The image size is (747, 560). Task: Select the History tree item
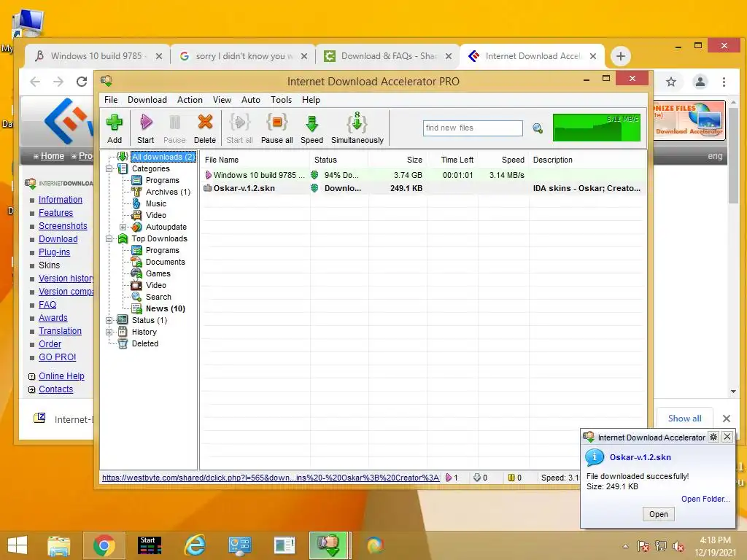[x=144, y=332]
